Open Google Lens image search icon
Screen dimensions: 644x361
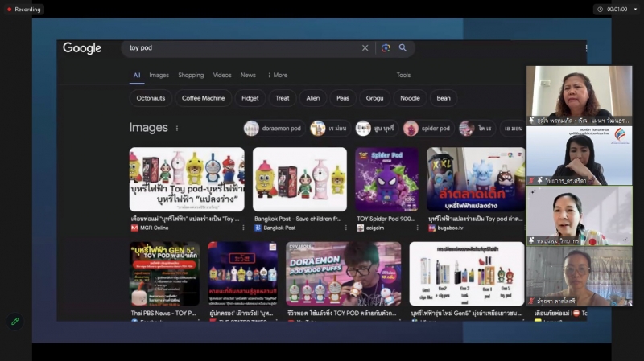pyautogui.click(x=386, y=48)
